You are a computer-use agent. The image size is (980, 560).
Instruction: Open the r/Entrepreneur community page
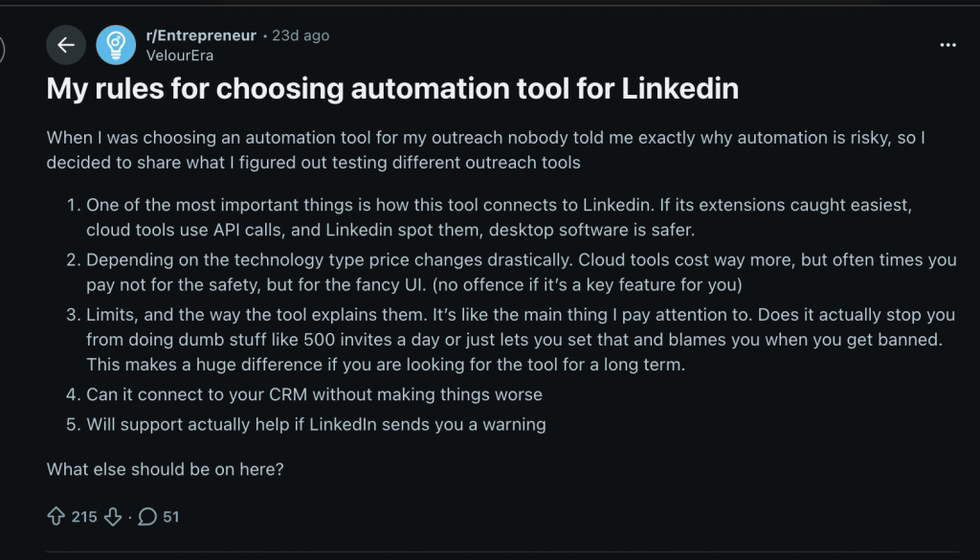(x=202, y=35)
